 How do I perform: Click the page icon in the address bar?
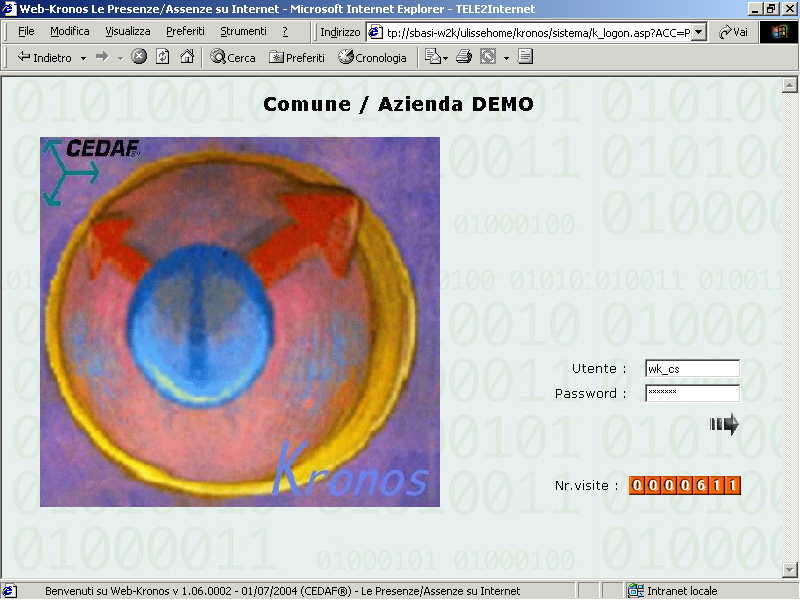376,32
